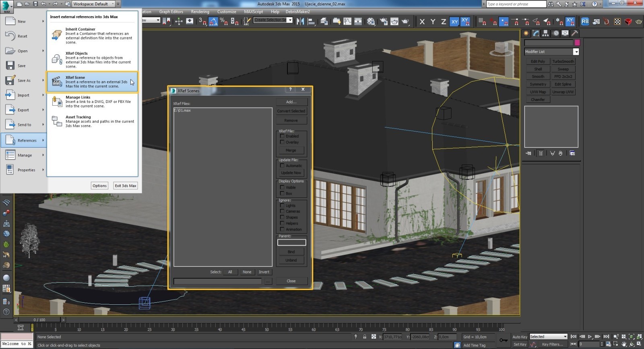The image size is (644, 349).
Task: Tick the Automatic update file checkbox
Action: pyautogui.click(x=282, y=165)
